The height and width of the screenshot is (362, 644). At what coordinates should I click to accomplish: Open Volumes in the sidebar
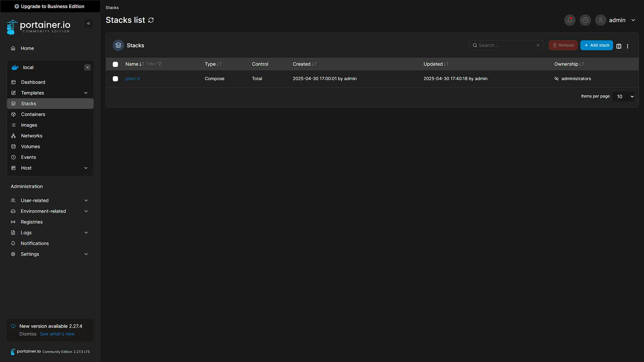point(50,146)
